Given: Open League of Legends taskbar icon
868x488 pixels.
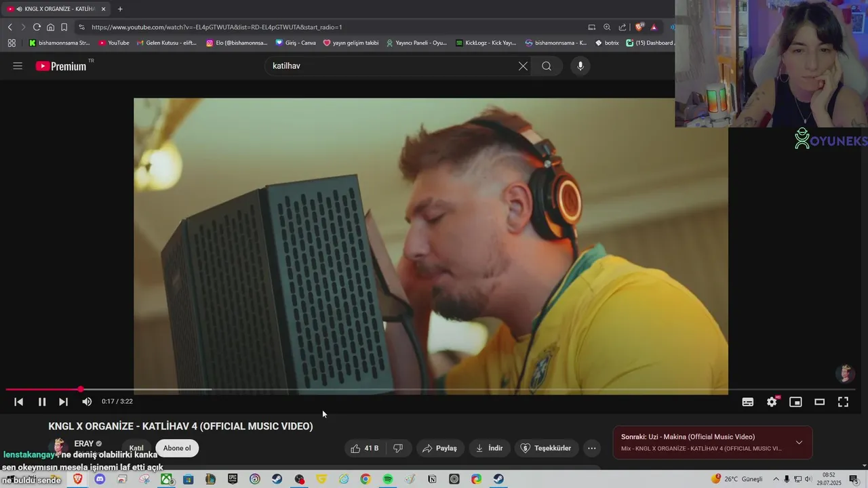Looking at the screenshot, I should click(x=210, y=479).
